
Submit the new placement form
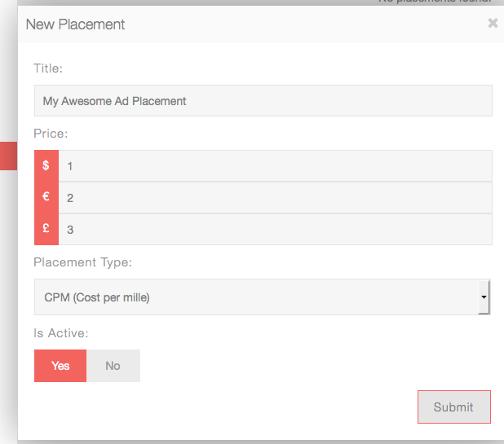(453, 407)
